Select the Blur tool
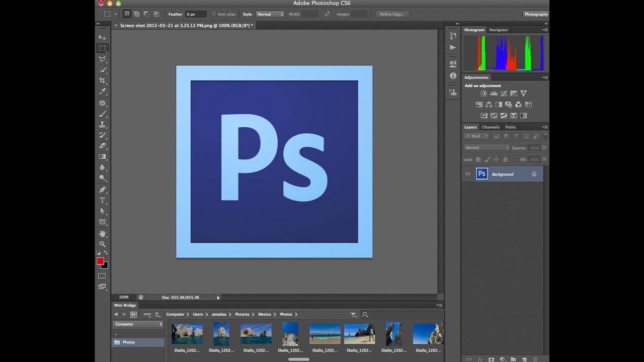The image size is (644, 362). 102,167
